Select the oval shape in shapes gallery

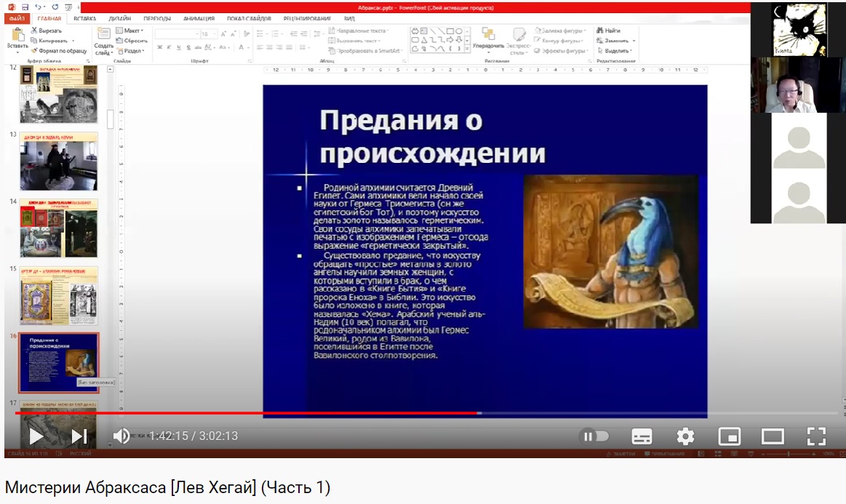tap(458, 31)
